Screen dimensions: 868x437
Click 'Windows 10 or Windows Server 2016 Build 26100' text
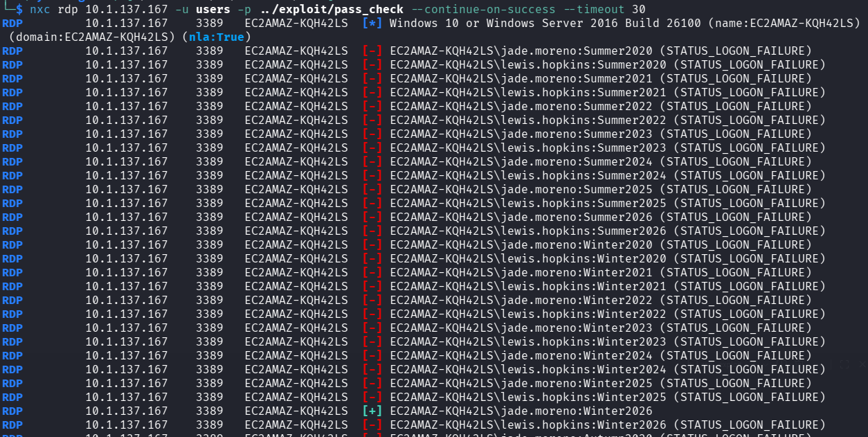[x=545, y=24]
